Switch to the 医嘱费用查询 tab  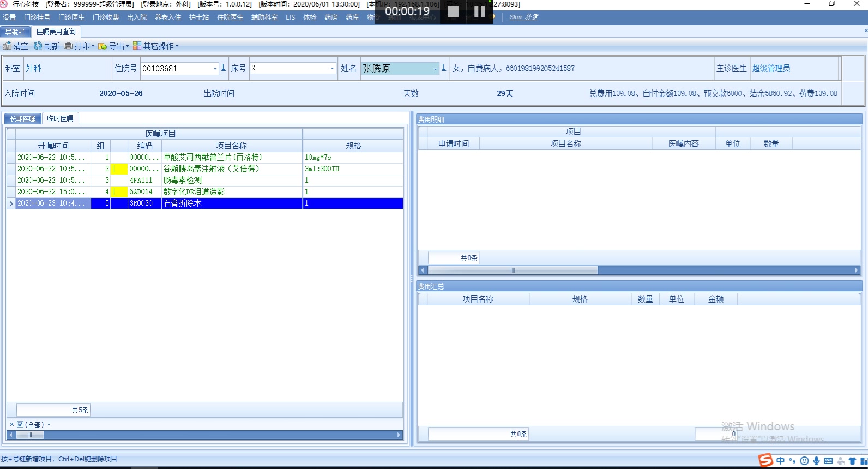(x=56, y=32)
